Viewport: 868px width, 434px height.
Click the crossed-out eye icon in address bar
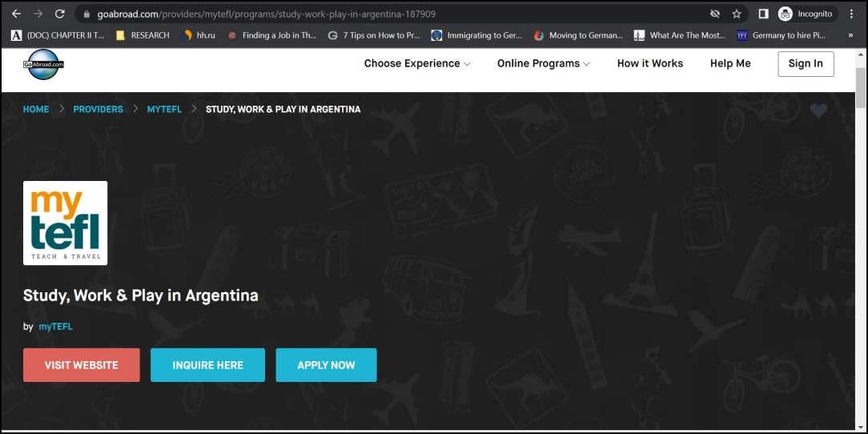[x=715, y=14]
